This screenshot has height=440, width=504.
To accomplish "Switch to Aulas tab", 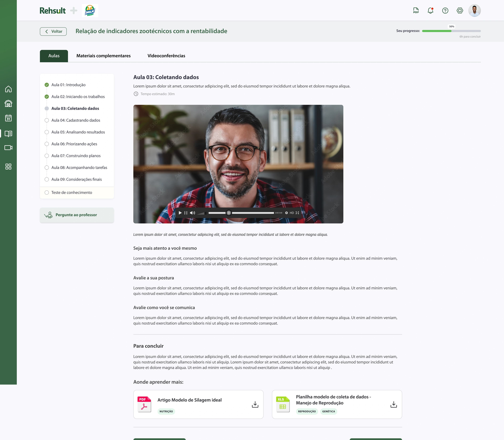I will 54,56.
